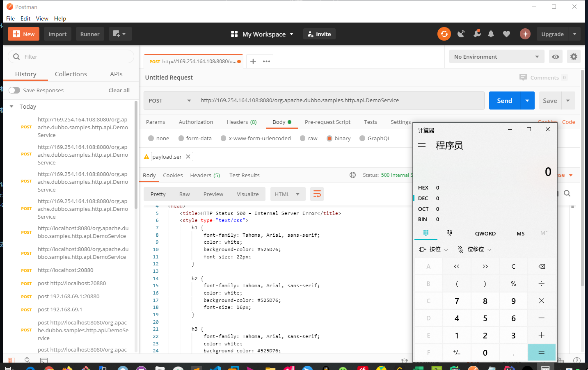Open the tab options ellipsis menu
The height and width of the screenshot is (370, 588).
pos(267,62)
